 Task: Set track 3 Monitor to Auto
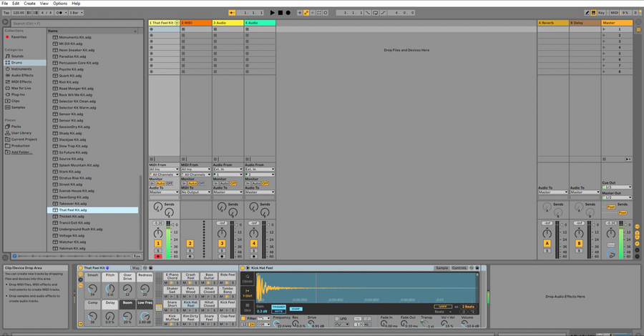coord(224,184)
